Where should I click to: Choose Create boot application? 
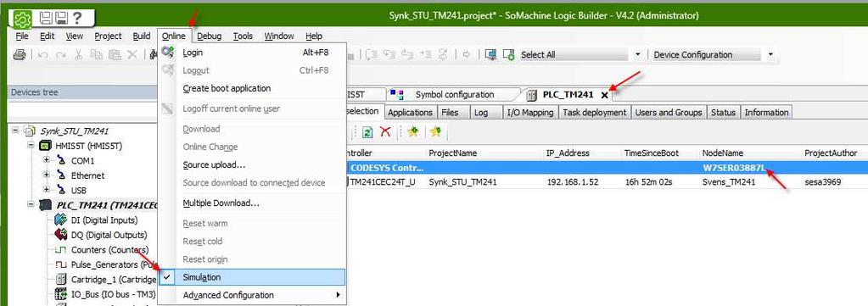pyautogui.click(x=252, y=88)
